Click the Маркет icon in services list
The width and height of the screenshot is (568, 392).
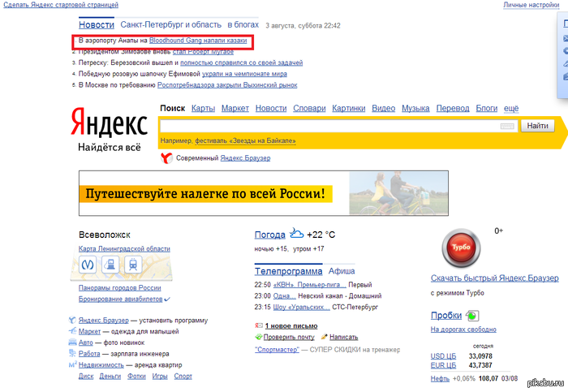(72, 331)
